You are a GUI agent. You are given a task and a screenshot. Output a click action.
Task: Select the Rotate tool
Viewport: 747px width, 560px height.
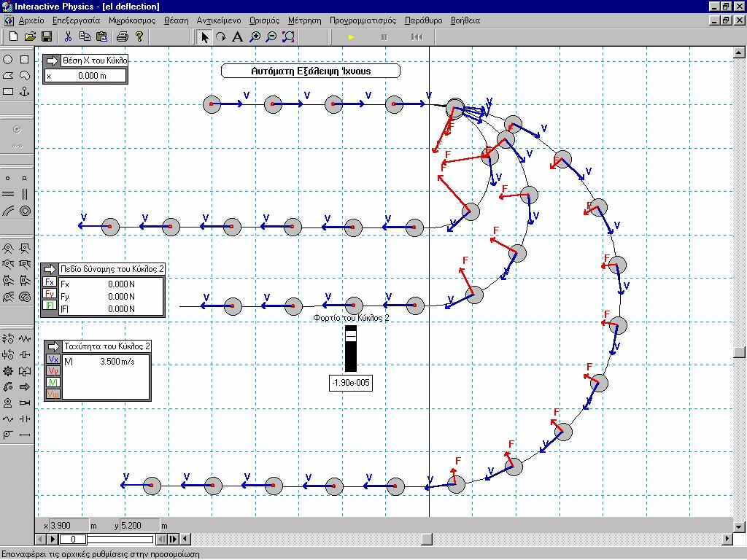tap(220, 36)
